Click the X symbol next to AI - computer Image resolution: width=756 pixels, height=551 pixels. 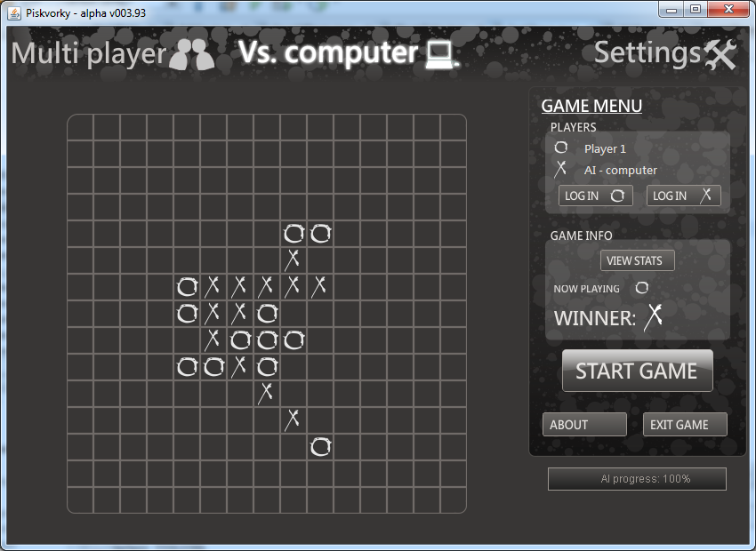(560, 169)
